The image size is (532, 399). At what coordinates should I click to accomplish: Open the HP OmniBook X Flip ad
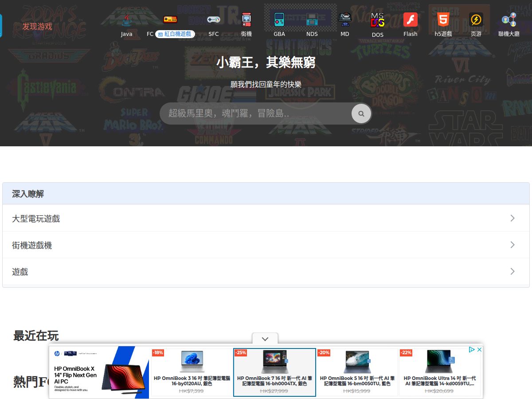coord(98,372)
